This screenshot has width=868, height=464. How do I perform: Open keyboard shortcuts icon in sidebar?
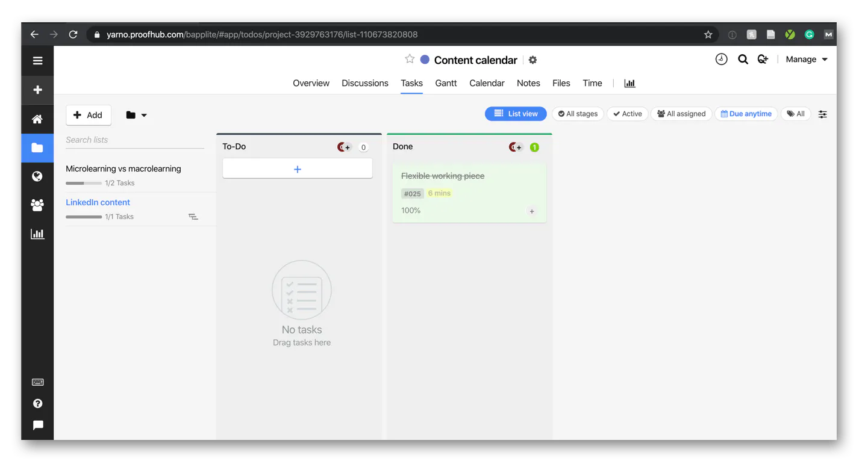[x=37, y=382]
